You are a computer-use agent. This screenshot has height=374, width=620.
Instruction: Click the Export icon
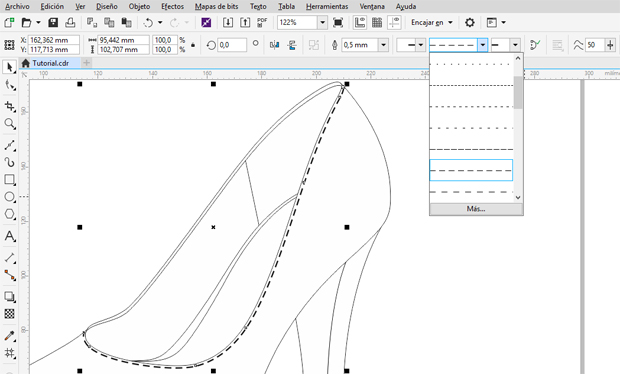pos(245,23)
